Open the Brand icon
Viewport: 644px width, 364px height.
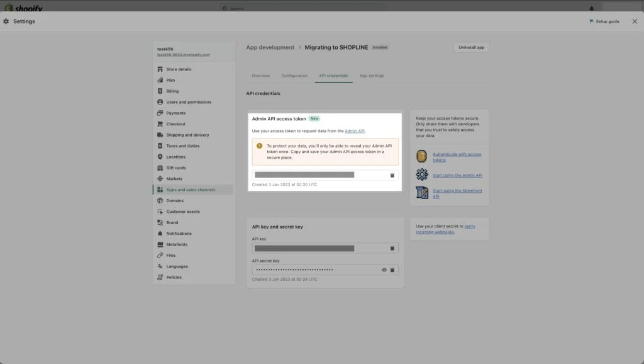pyautogui.click(x=160, y=222)
